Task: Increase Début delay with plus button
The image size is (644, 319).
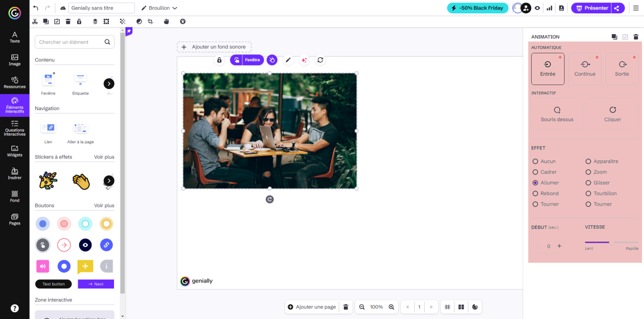Action: (x=559, y=246)
